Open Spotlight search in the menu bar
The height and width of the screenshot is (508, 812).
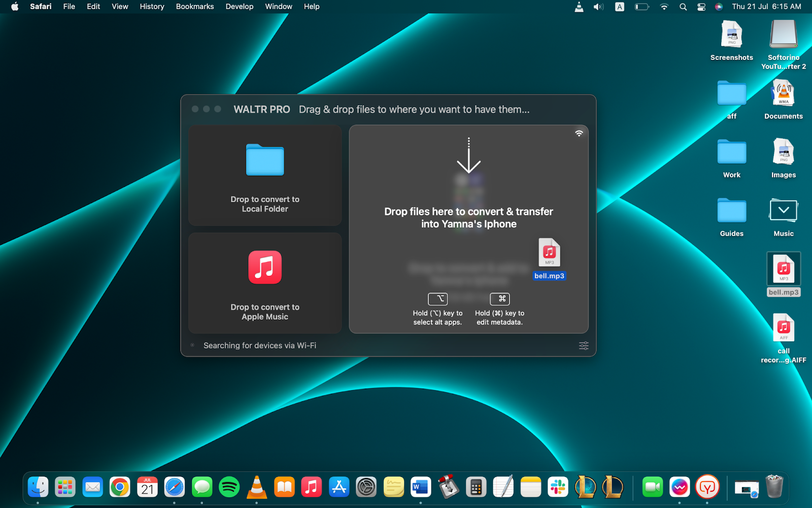click(683, 7)
